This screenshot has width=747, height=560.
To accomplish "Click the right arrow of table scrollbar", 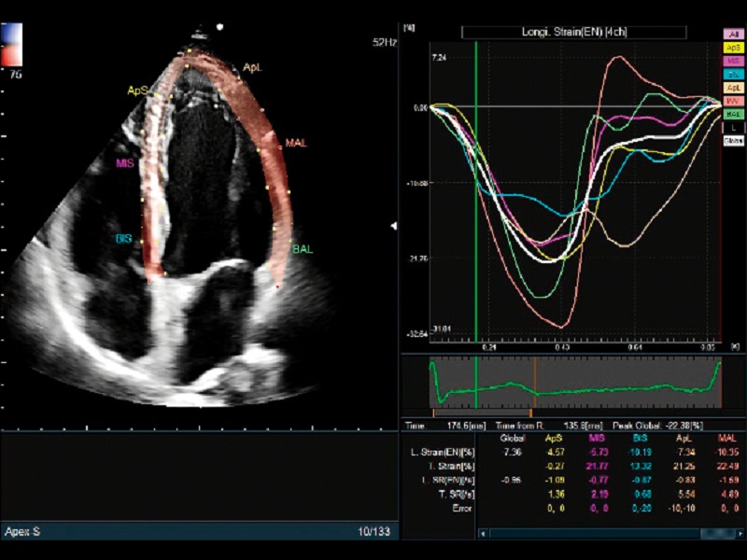I will pos(740,533).
